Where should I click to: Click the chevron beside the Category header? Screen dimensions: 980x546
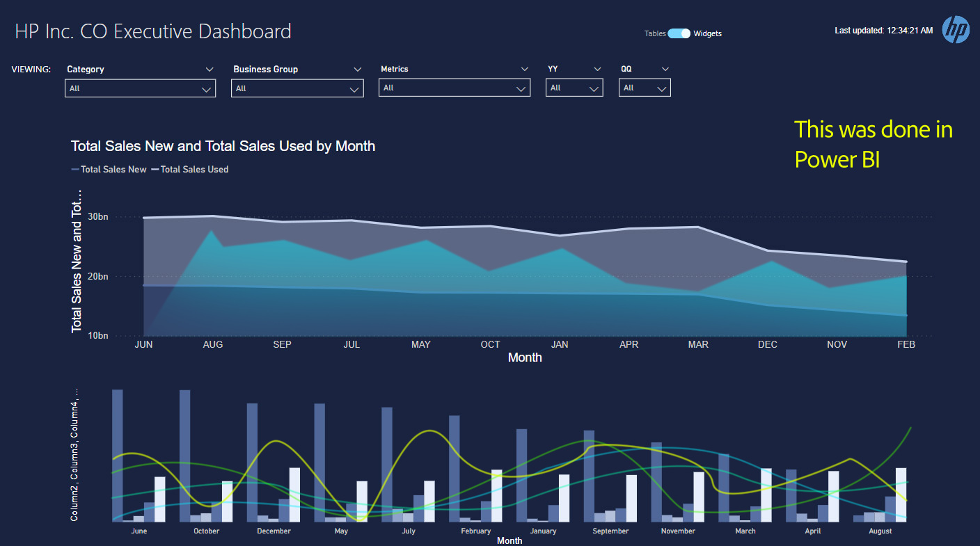[x=210, y=70]
